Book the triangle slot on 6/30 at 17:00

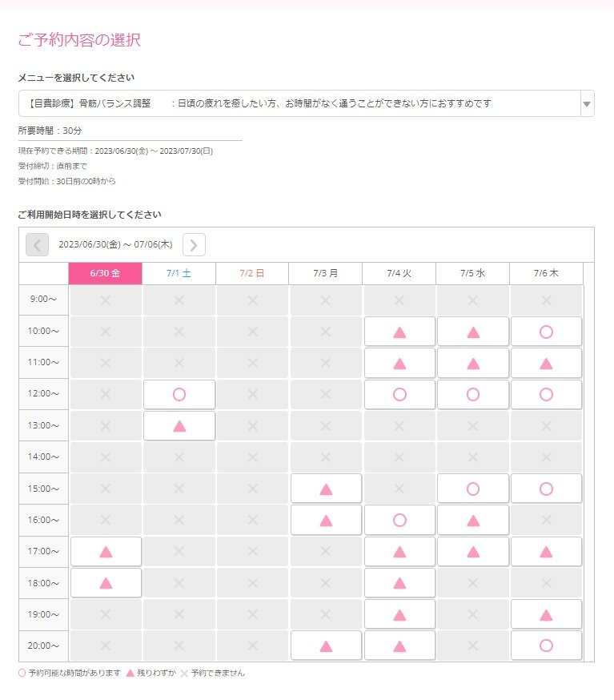click(106, 552)
